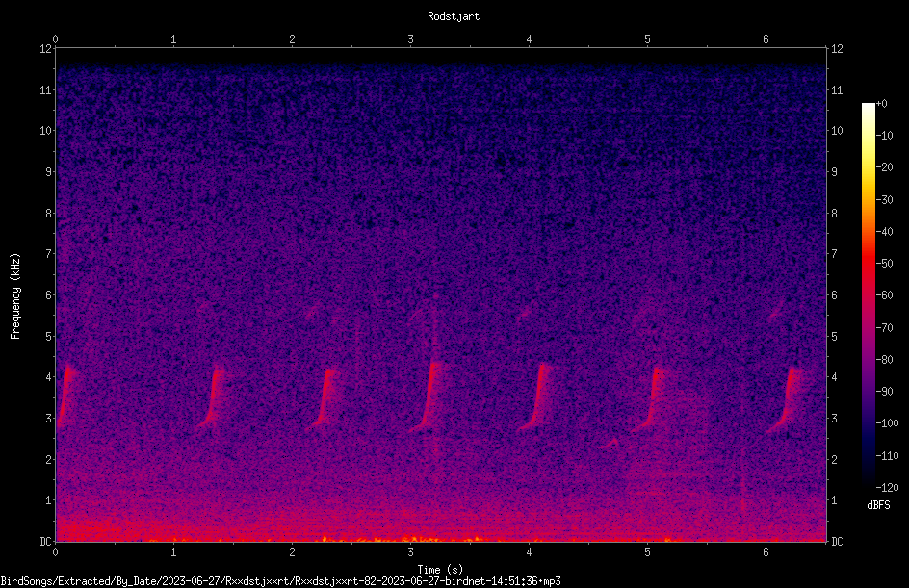Click the Rodstjart title text
The image size is (909, 588).
click(x=454, y=16)
